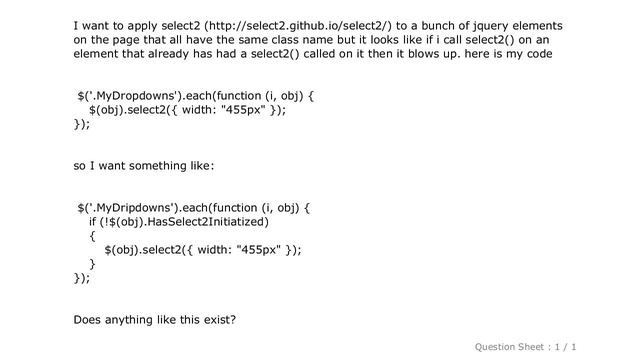Click the closing "});" of the first snippet
The image size is (640, 360).
tap(82, 124)
